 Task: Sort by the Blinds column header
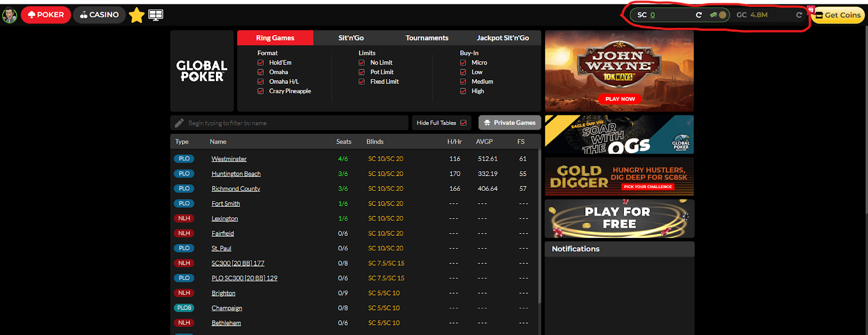pos(375,141)
